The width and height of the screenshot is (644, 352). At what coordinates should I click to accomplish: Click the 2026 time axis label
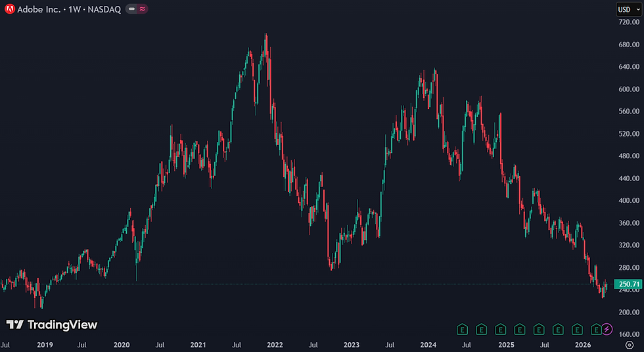583,345
